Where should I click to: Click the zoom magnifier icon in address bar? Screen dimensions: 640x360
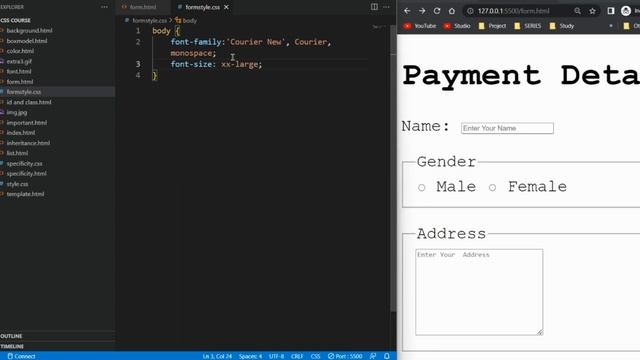(577, 11)
